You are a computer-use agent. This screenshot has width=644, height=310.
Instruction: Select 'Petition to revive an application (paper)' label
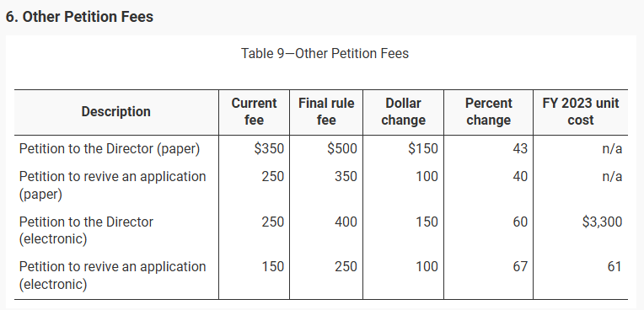(113, 185)
